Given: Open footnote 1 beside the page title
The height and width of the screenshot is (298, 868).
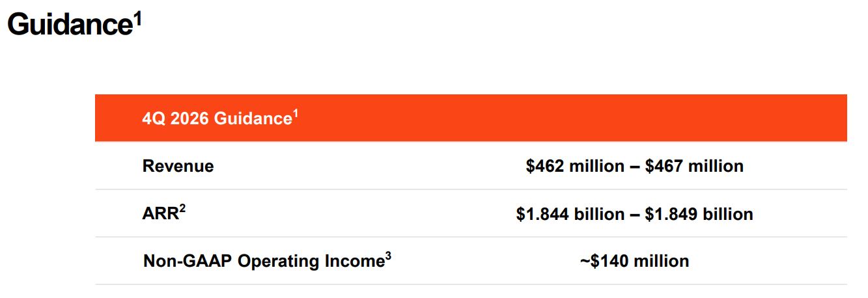Looking at the screenshot, I should (x=137, y=18).
